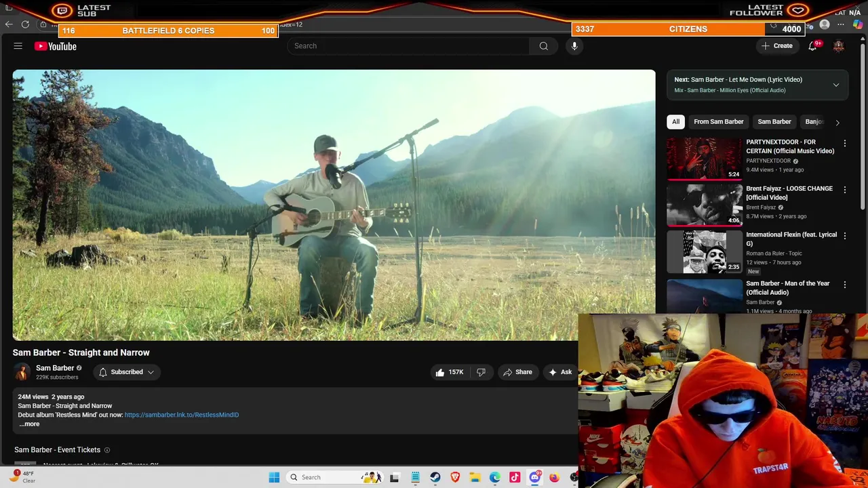The image size is (868, 488).
Task: Go back with browser back arrow
Action: point(9,24)
